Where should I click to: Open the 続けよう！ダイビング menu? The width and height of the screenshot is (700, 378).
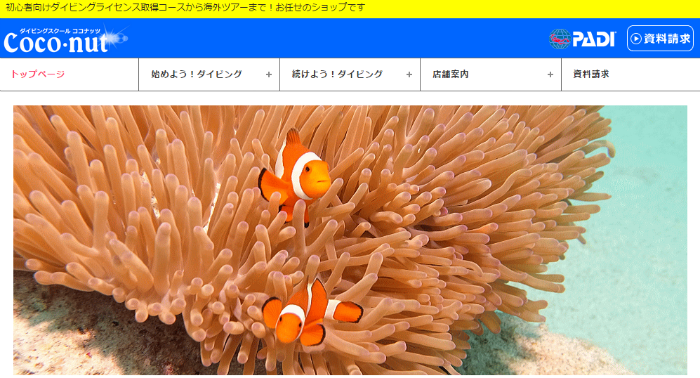pyautogui.click(x=350, y=74)
